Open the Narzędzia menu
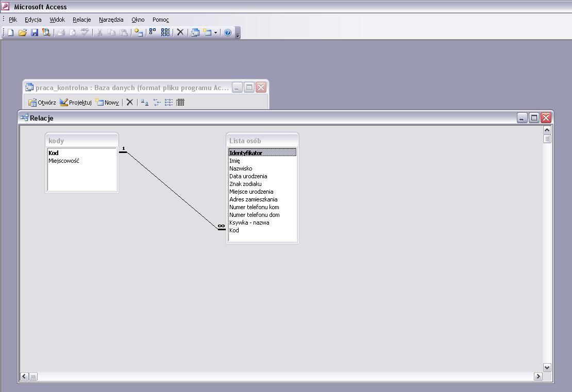572x392 pixels. [111, 20]
